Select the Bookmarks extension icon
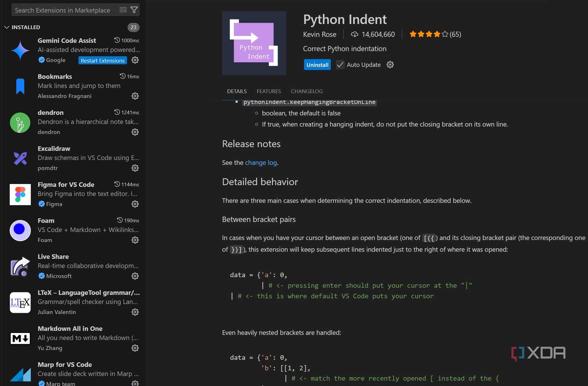The image size is (588, 386). (20, 86)
